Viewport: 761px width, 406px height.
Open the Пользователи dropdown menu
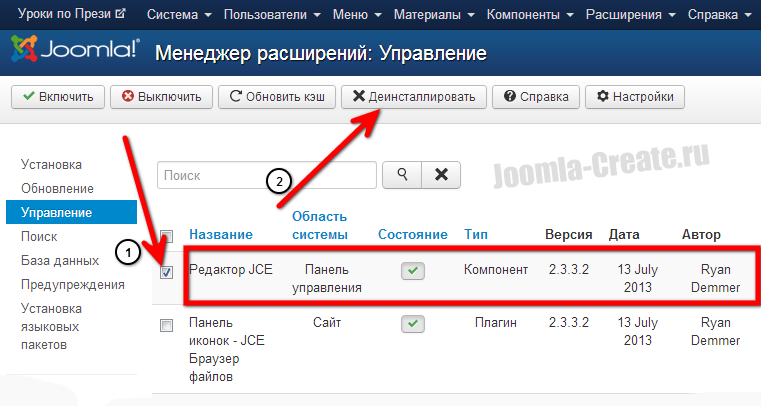pyautogui.click(x=273, y=16)
